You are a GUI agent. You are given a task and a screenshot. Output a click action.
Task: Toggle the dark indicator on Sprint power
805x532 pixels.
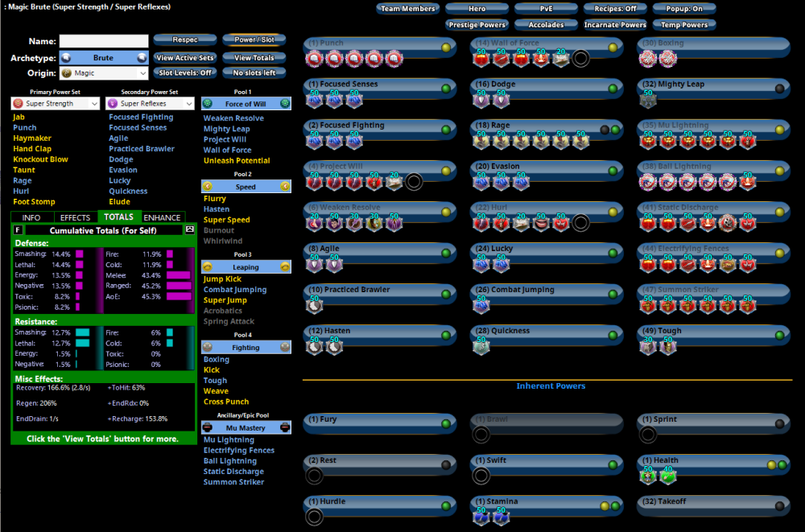778,423
